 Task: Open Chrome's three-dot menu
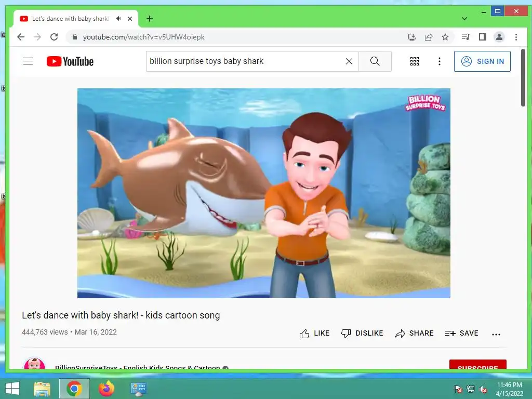pyautogui.click(x=516, y=37)
